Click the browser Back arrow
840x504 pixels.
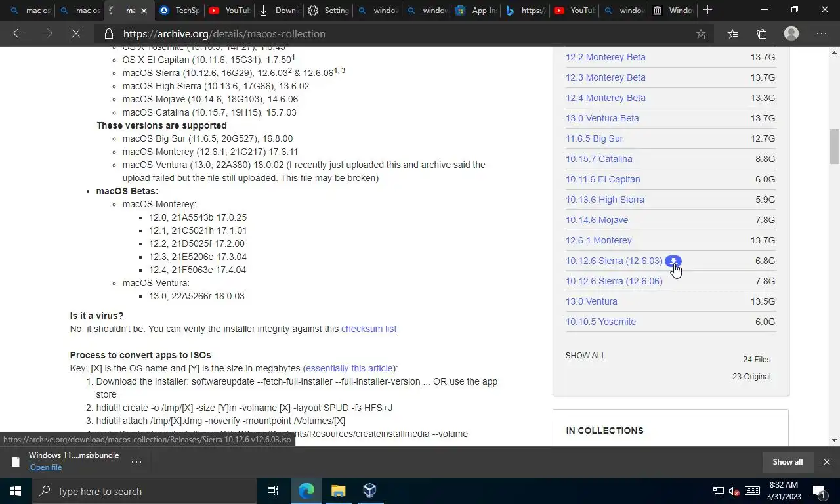pos(18,33)
